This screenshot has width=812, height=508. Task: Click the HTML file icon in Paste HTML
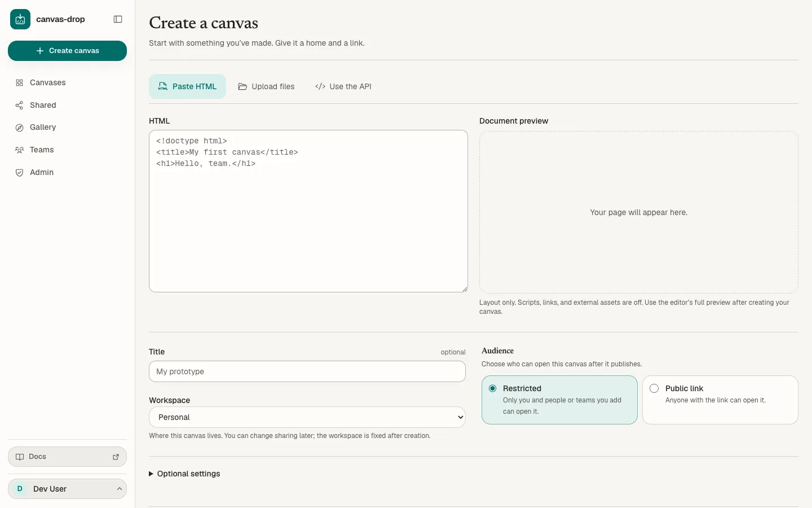(x=163, y=86)
